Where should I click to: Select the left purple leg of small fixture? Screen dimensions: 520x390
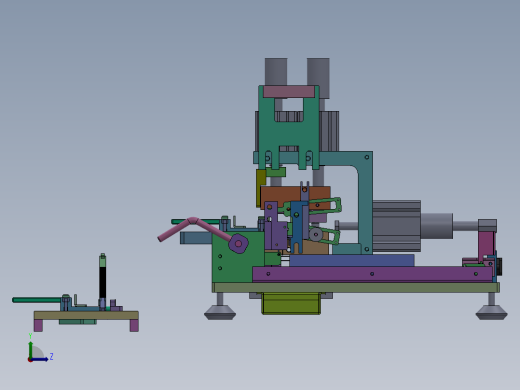click(x=38, y=325)
